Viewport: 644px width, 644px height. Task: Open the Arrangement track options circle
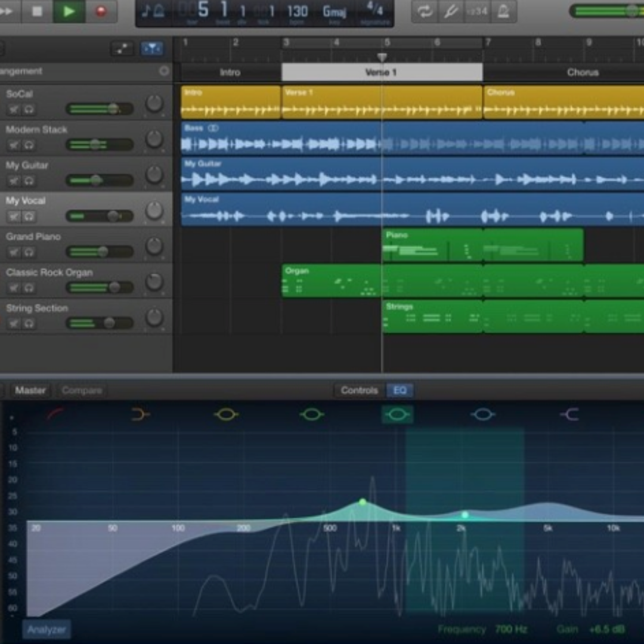click(165, 71)
